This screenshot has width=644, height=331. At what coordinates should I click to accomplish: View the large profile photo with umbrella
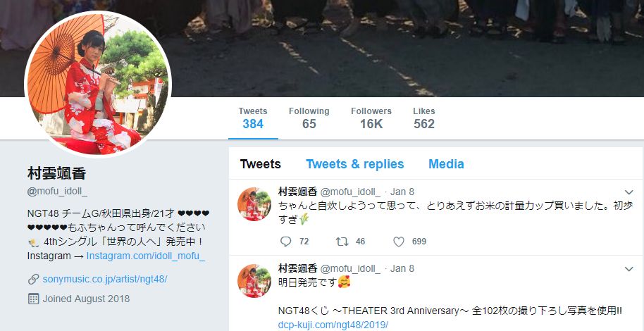98,85
